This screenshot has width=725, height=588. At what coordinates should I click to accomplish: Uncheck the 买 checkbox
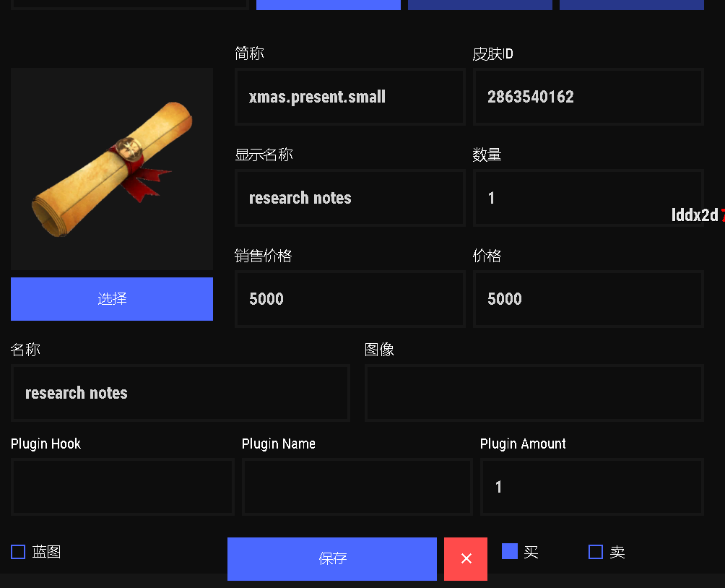(510, 552)
